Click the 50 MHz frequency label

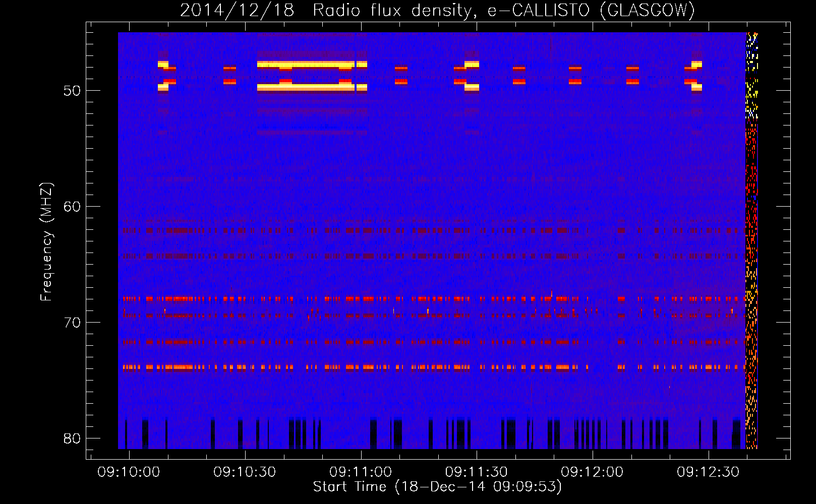72,91
